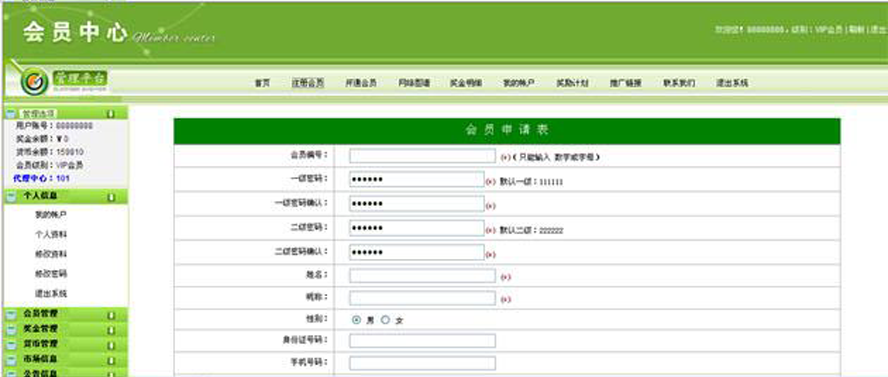
Task: Focus the 昵称 input field
Action: pos(422,298)
